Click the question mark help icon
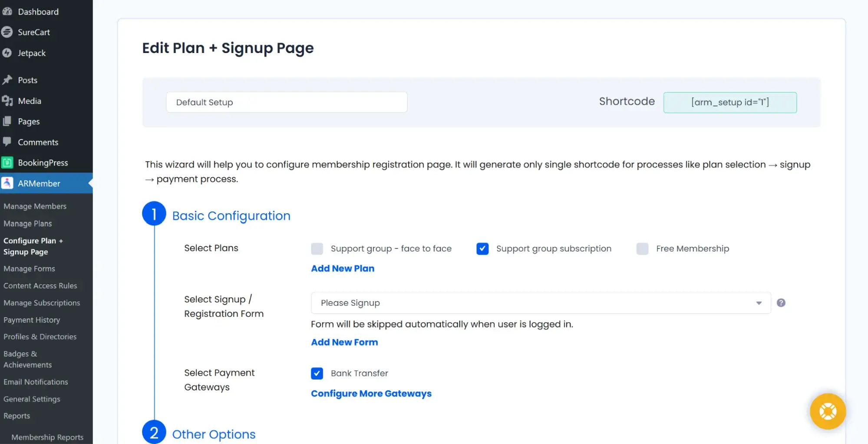Image resolution: width=868 pixels, height=444 pixels. coord(781,303)
